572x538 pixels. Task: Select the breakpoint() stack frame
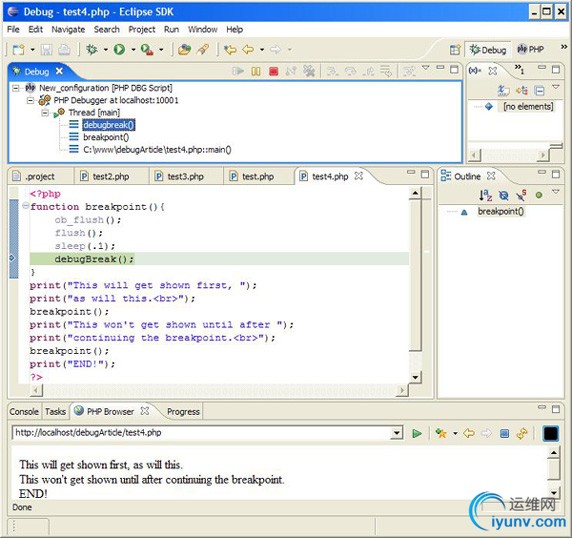coord(106,137)
